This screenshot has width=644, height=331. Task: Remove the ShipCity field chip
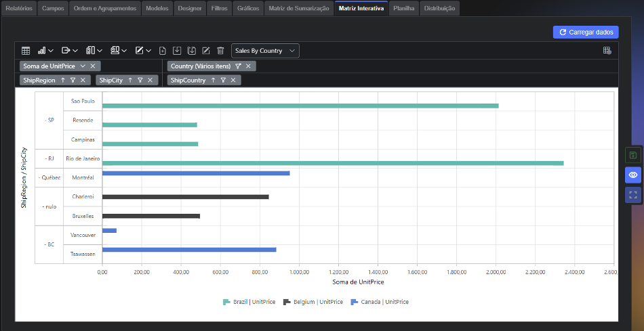150,81
